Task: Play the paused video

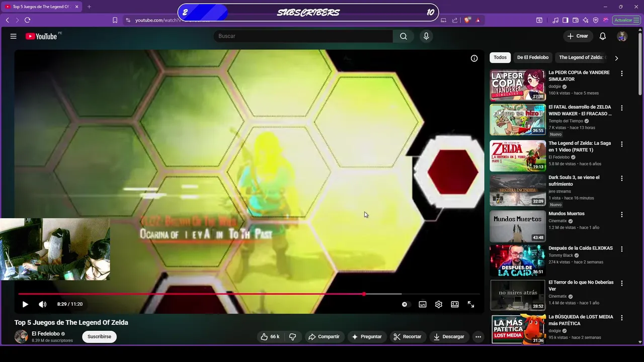Action: click(25, 304)
